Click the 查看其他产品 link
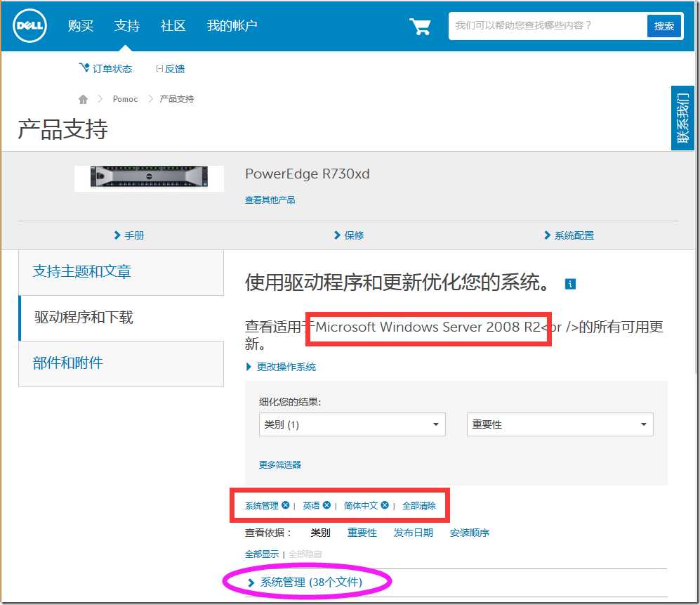 (x=270, y=200)
